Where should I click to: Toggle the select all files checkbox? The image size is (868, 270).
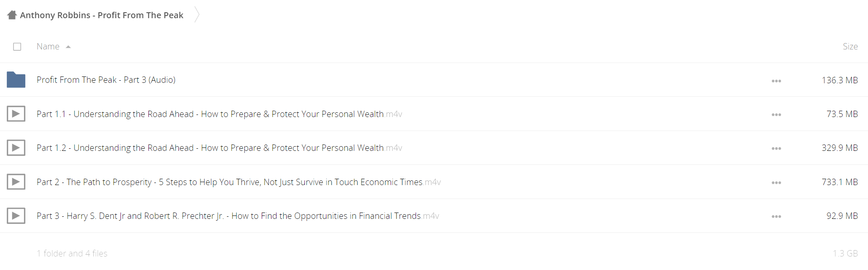click(17, 46)
